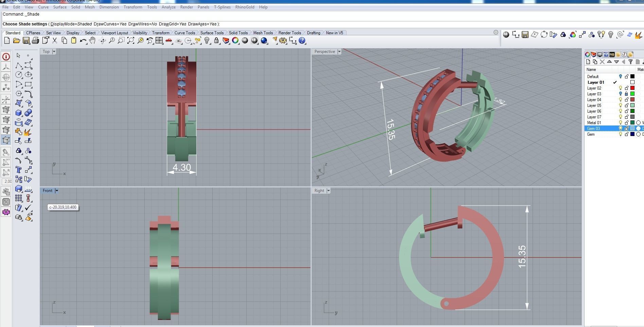The image size is (644, 327).
Task: Select the Pan hand tool
Action: point(92,41)
